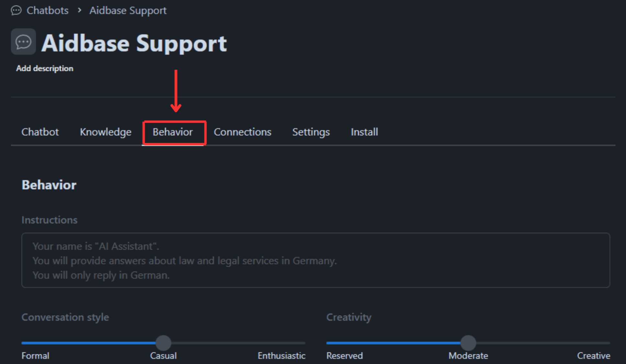This screenshot has width=626, height=364.
Task: Click the Chatbot tab
Action: [41, 132]
